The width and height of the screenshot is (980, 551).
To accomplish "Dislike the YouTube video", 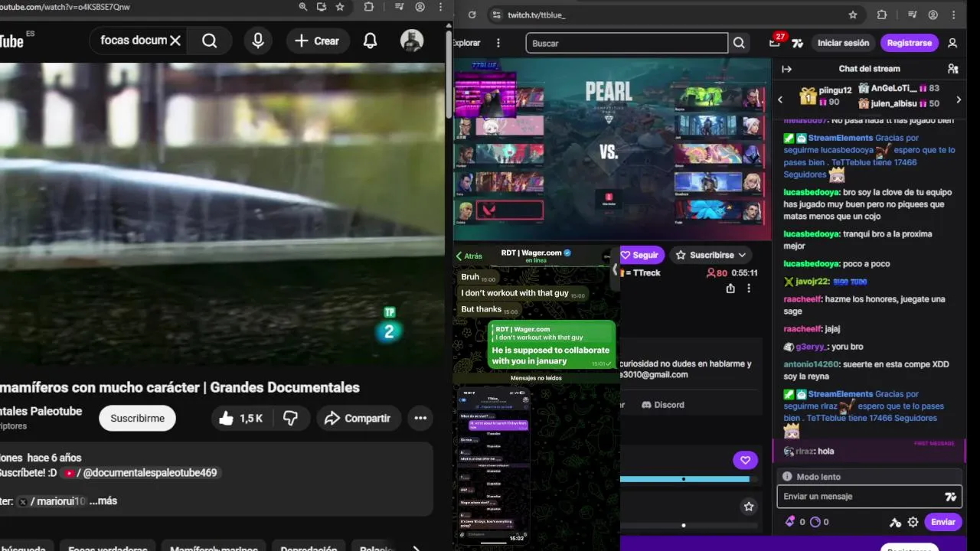I will [x=290, y=419].
